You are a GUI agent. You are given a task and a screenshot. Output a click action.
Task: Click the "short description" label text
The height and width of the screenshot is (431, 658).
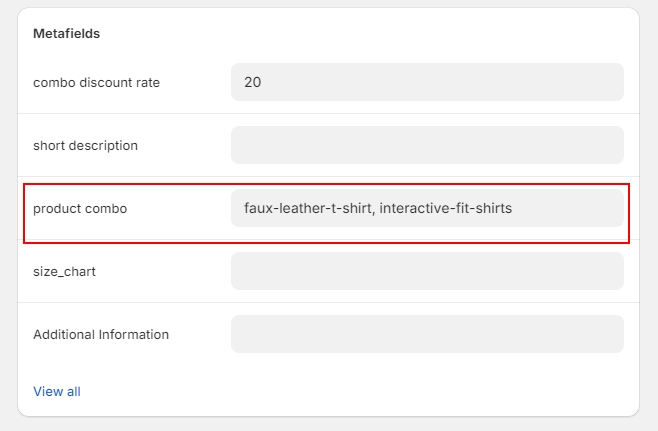click(x=85, y=145)
